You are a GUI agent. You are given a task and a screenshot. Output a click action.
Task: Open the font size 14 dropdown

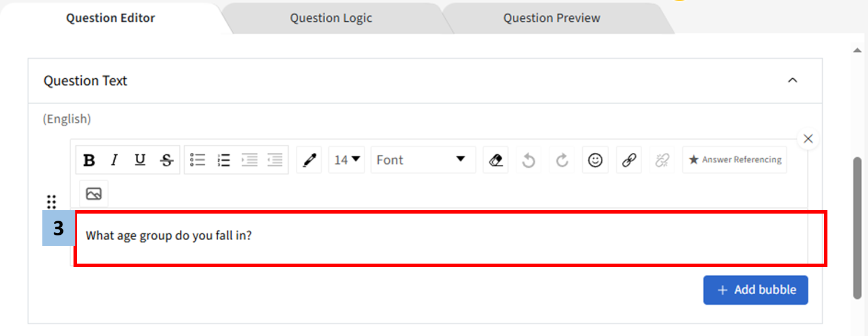(x=348, y=160)
